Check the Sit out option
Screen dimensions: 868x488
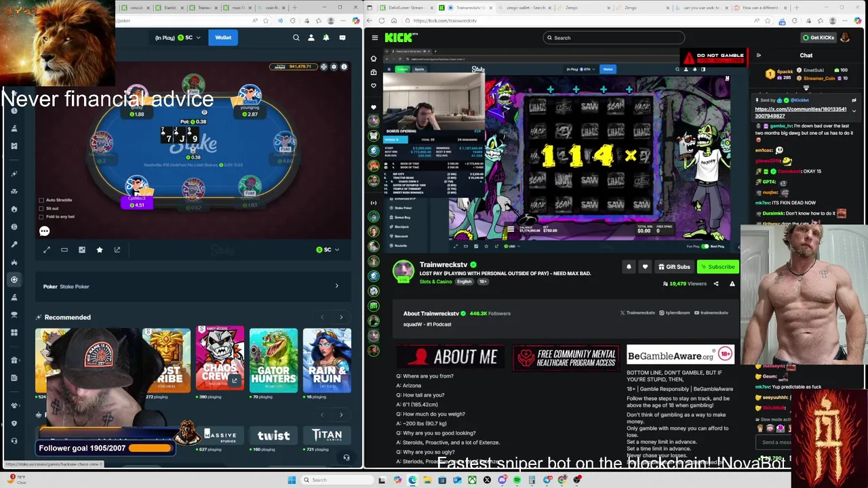pos(41,208)
